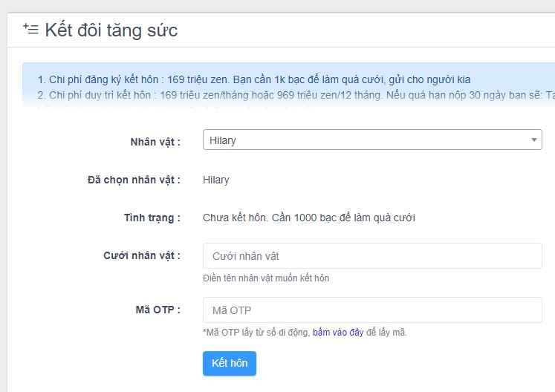Click the faded third line in the info box
The image size is (555, 392).
coord(186,108)
